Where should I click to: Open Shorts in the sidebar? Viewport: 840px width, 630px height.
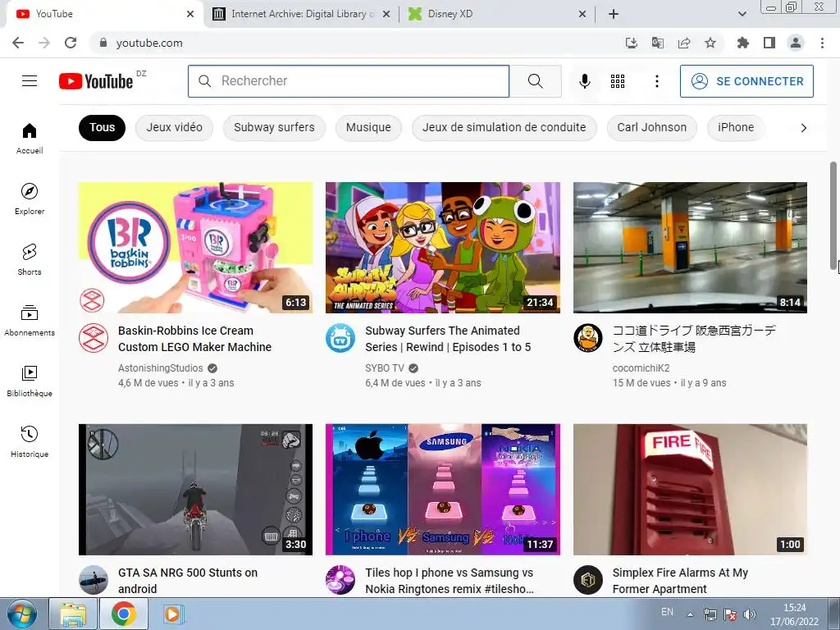pyautogui.click(x=30, y=259)
